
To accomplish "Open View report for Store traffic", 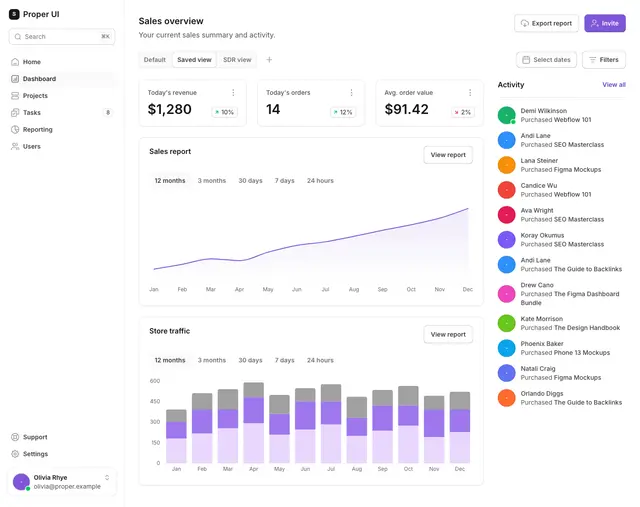I will coord(448,334).
